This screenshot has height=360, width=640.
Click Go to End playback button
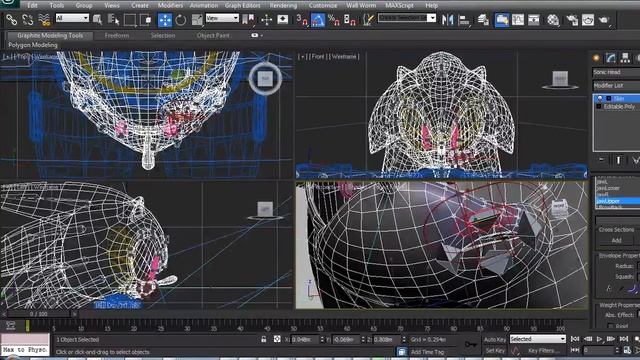(x=624, y=339)
